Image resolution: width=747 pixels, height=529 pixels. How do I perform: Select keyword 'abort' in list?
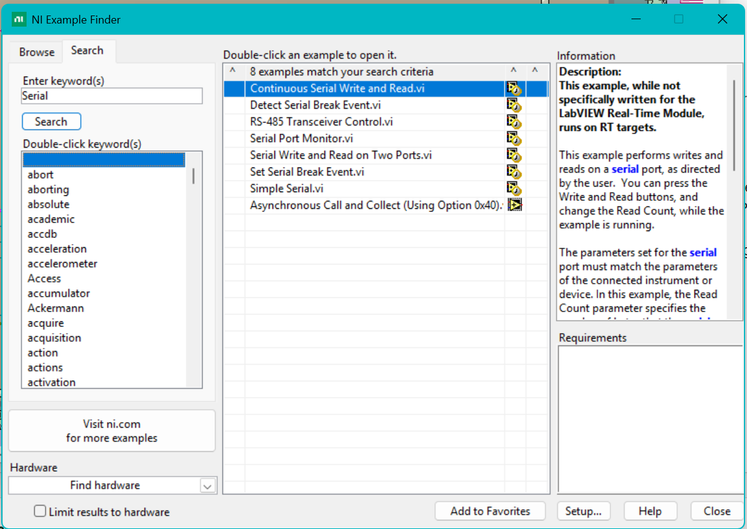pos(40,175)
